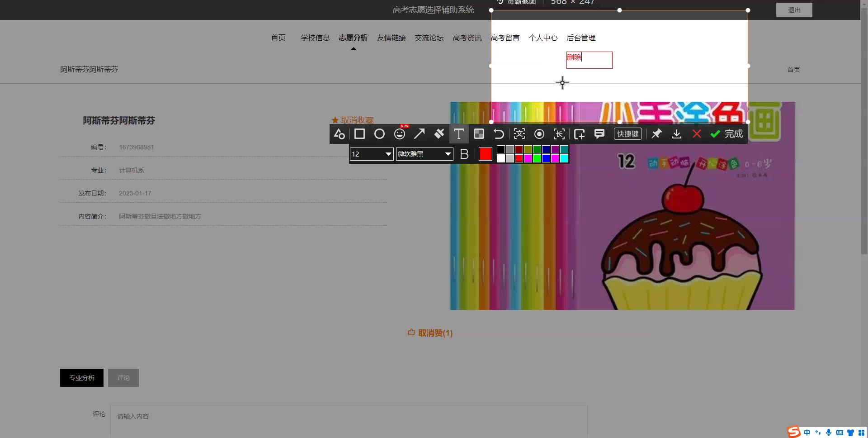Toggle punctuation mode in Sogou bar

coord(818,433)
